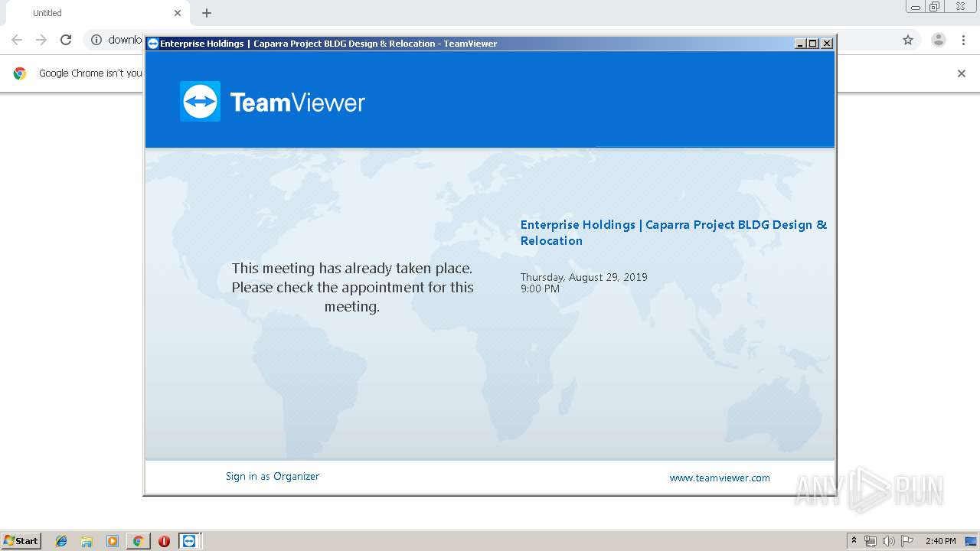980x551 pixels.
Task: Go forward in Chrome
Action: [x=41, y=40]
